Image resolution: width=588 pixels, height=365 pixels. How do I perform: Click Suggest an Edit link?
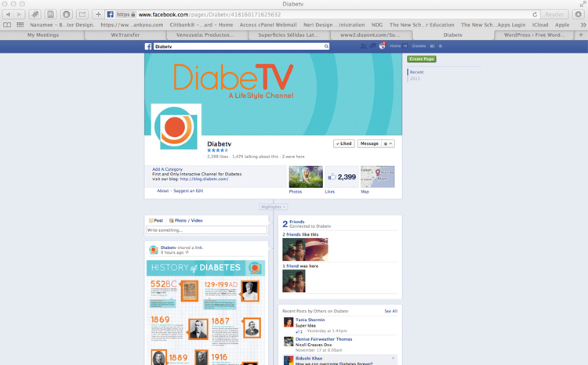pos(188,191)
